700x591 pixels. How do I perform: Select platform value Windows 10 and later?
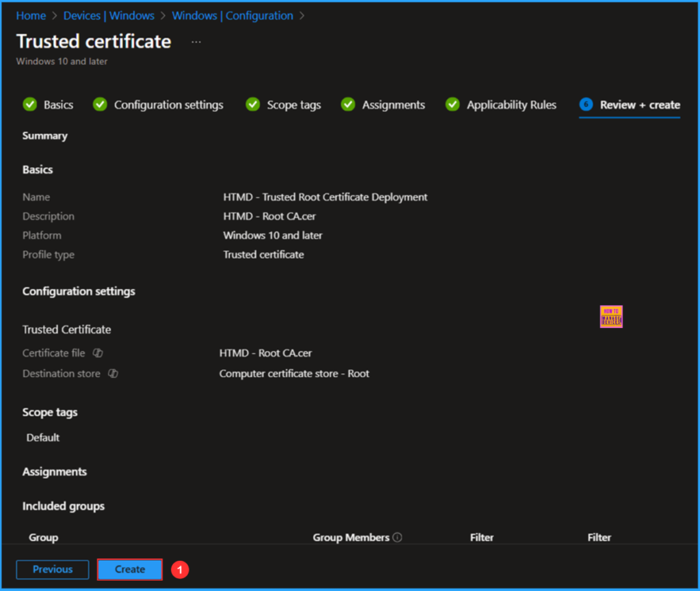pyautogui.click(x=273, y=236)
